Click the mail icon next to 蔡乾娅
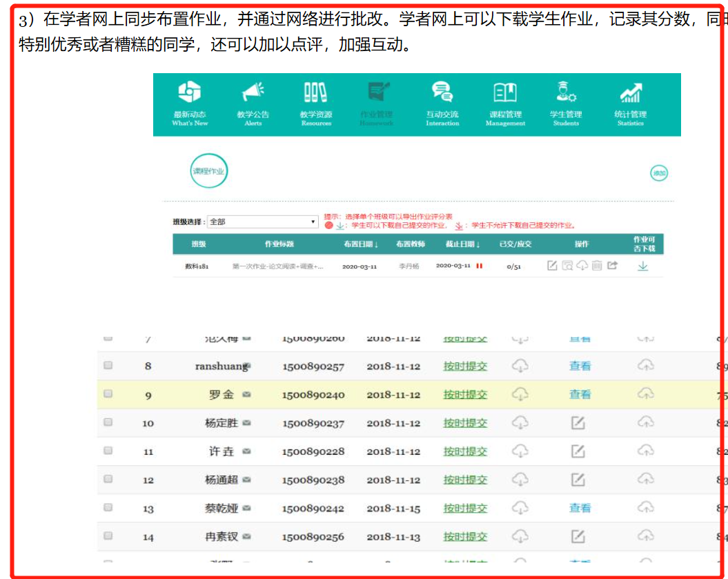 click(x=246, y=508)
